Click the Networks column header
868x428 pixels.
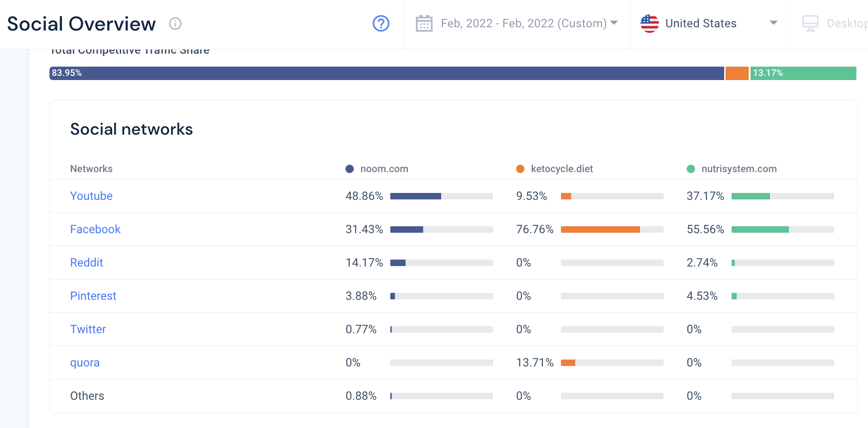click(x=91, y=169)
